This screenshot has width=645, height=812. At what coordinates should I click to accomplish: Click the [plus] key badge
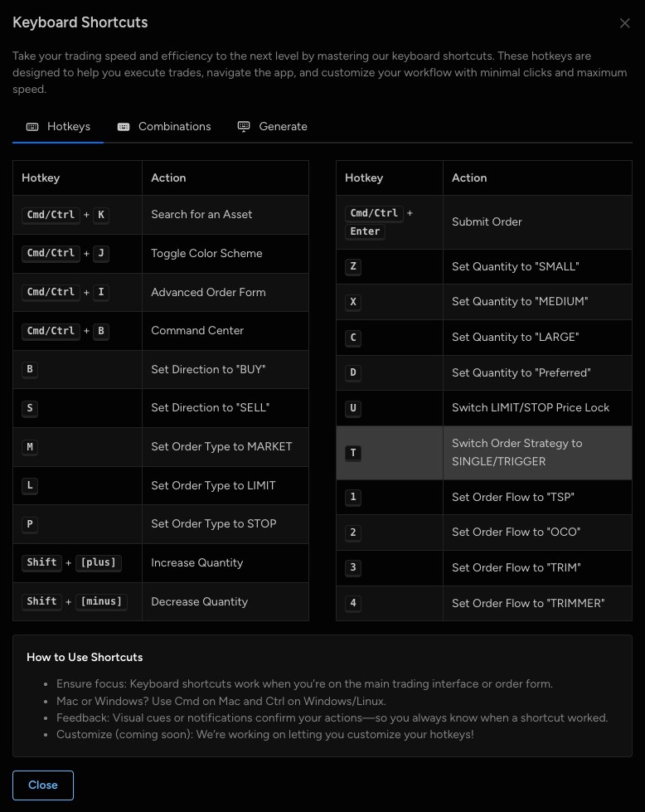tap(98, 563)
